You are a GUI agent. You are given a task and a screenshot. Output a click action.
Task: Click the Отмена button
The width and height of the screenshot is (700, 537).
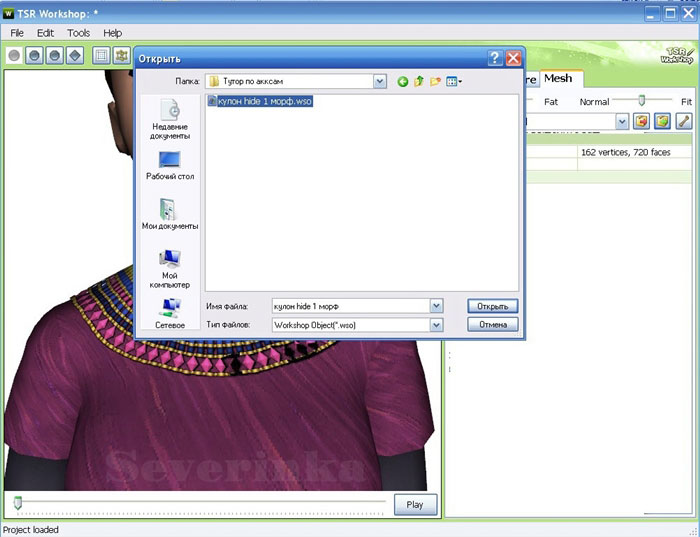click(491, 325)
